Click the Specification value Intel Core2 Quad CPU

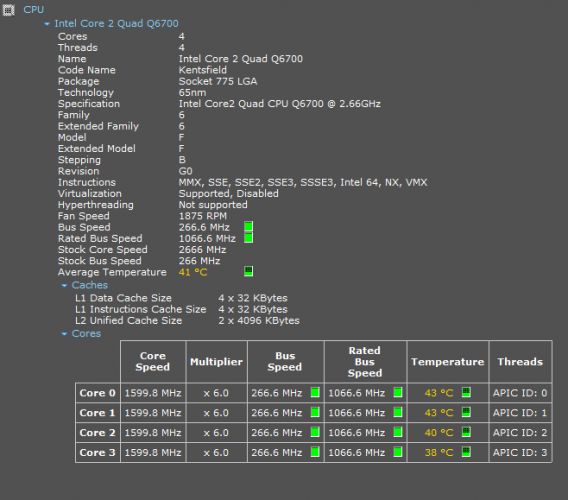point(280,104)
